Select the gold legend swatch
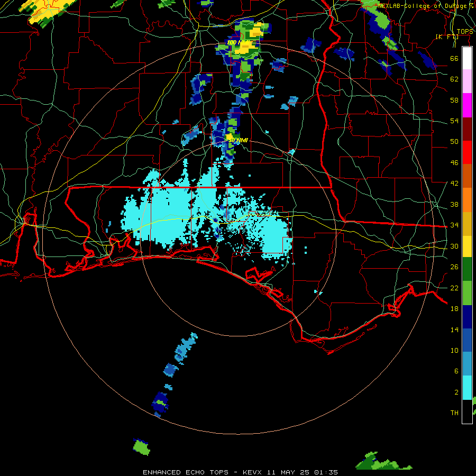 click(467, 224)
